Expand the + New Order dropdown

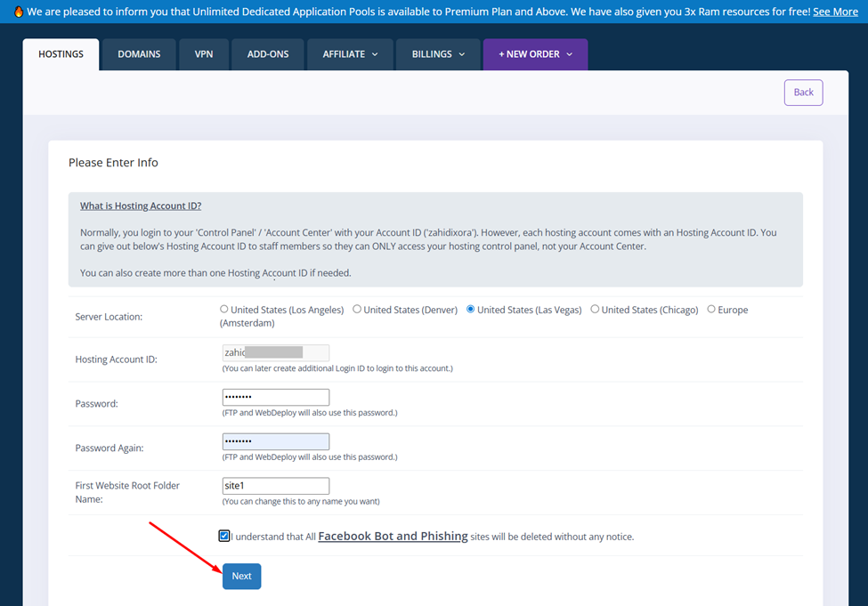(535, 54)
